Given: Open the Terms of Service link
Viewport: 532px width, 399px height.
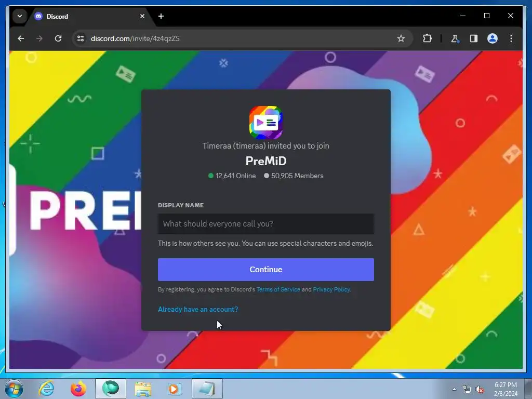Looking at the screenshot, I should (x=278, y=289).
